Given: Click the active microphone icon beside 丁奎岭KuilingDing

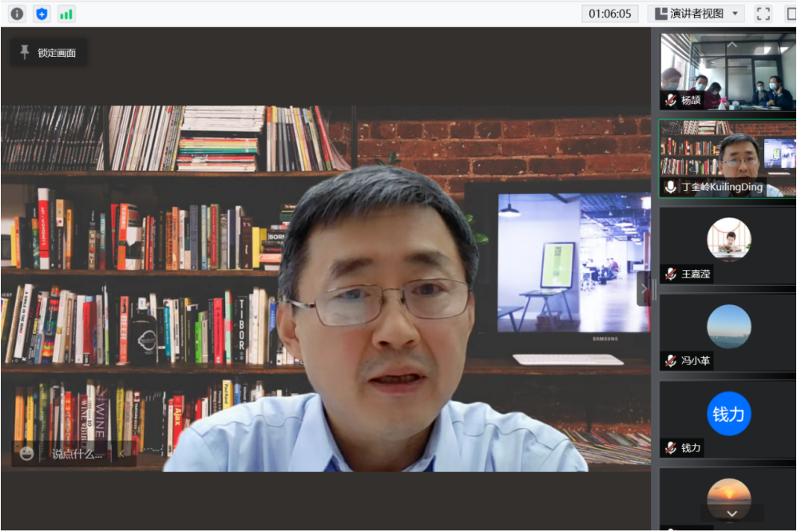Looking at the screenshot, I should tap(671, 187).
